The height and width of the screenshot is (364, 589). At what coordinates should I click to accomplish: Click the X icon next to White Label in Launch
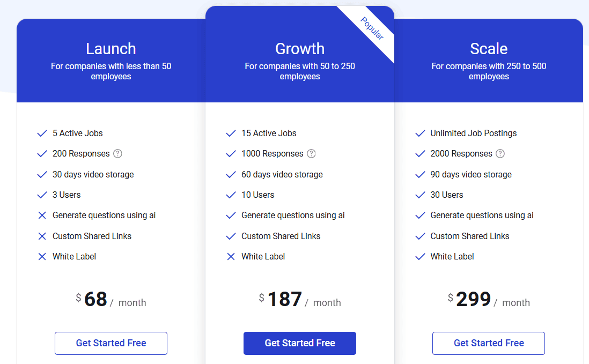pos(42,256)
